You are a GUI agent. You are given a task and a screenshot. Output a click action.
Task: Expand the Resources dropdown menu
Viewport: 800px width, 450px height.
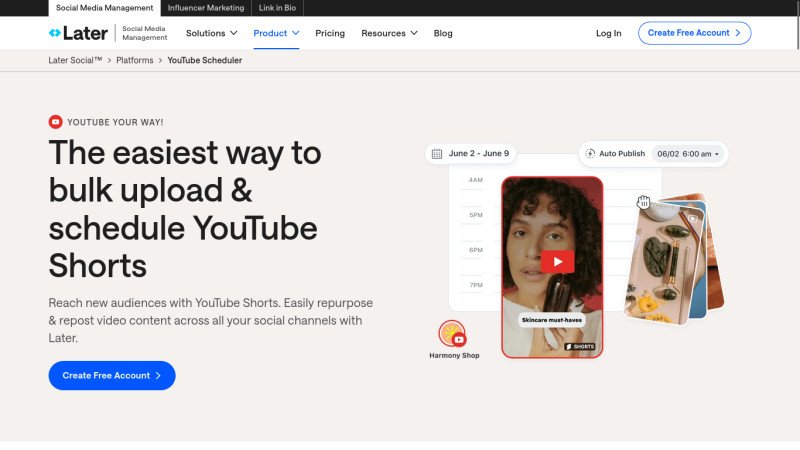(389, 33)
